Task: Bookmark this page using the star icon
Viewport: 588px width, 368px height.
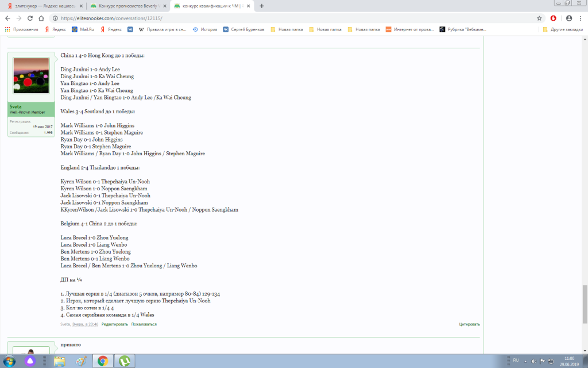Action: [x=539, y=18]
